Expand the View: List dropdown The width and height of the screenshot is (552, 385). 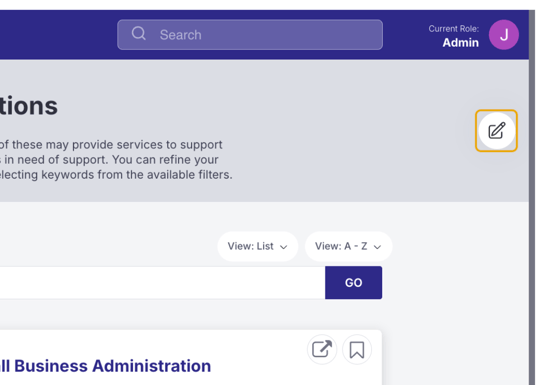point(258,246)
